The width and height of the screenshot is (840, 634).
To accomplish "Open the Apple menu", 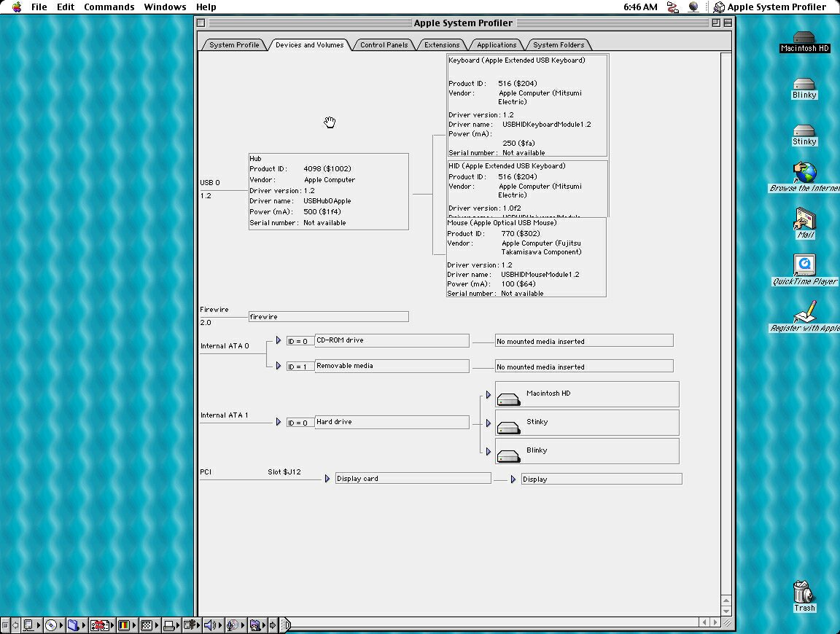I will click(x=17, y=7).
